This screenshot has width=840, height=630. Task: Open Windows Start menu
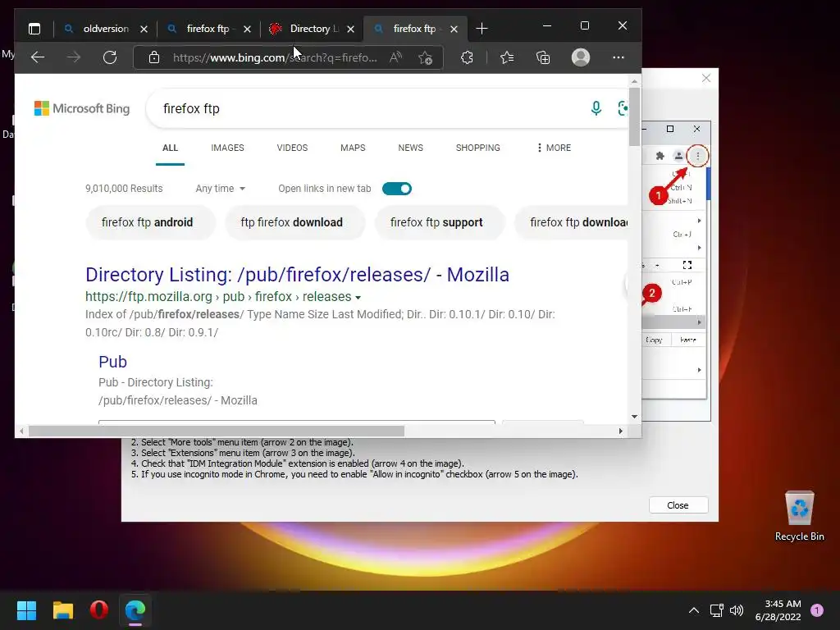(26, 610)
